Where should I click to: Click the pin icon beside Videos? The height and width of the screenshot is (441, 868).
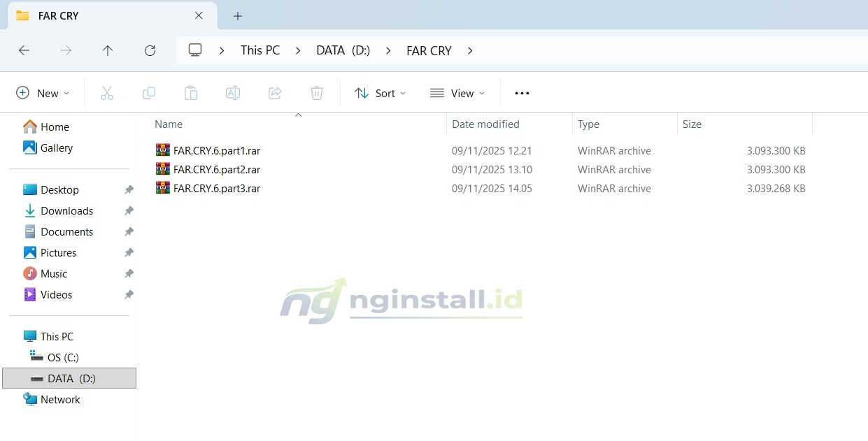(x=129, y=295)
